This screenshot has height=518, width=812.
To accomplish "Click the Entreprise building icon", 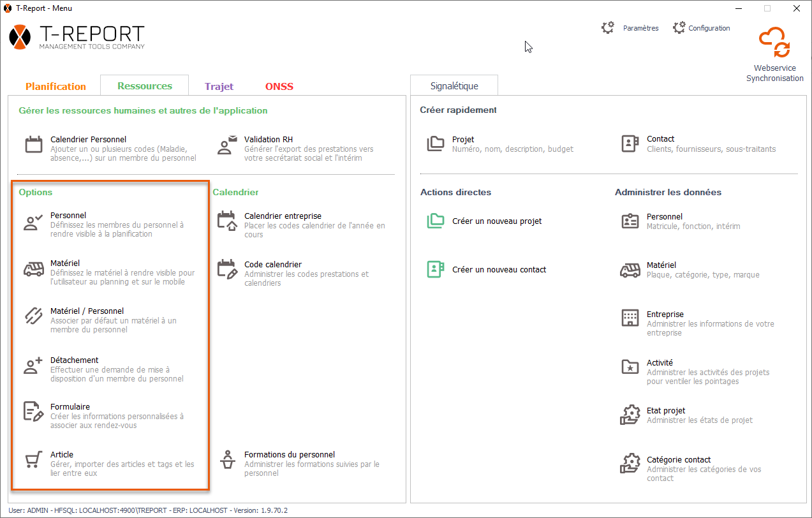I will click(x=630, y=318).
